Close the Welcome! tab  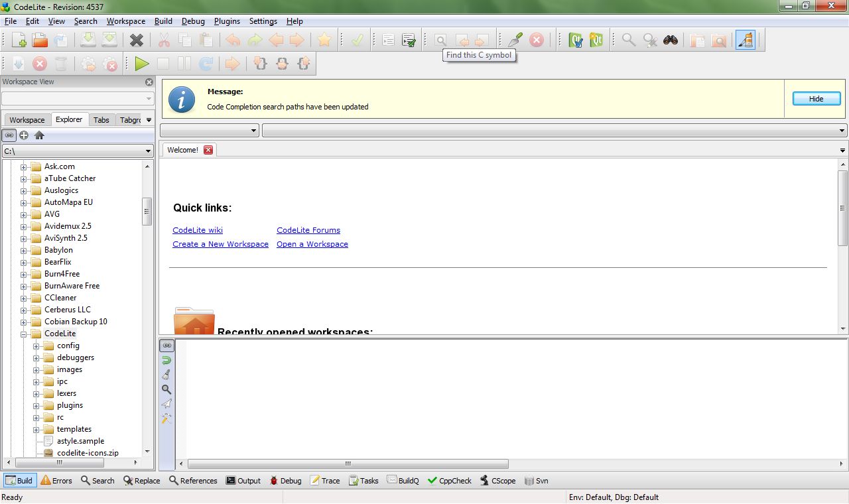pos(208,150)
